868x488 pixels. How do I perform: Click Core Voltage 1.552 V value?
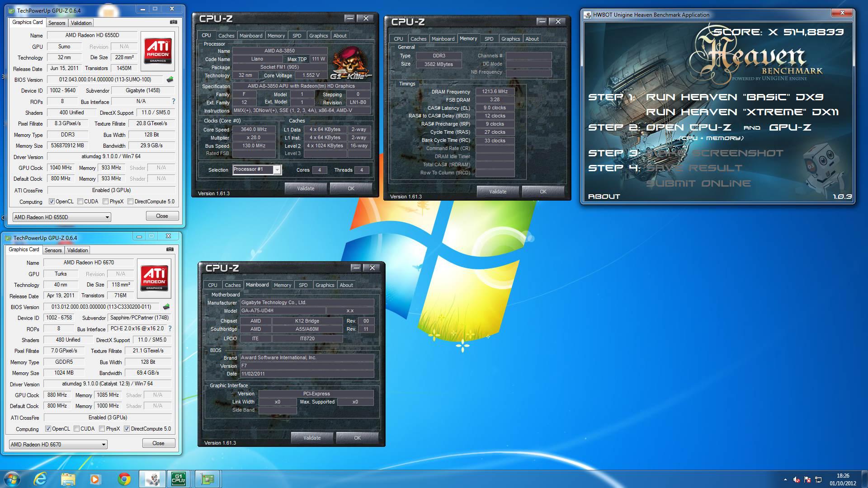pyautogui.click(x=311, y=75)
